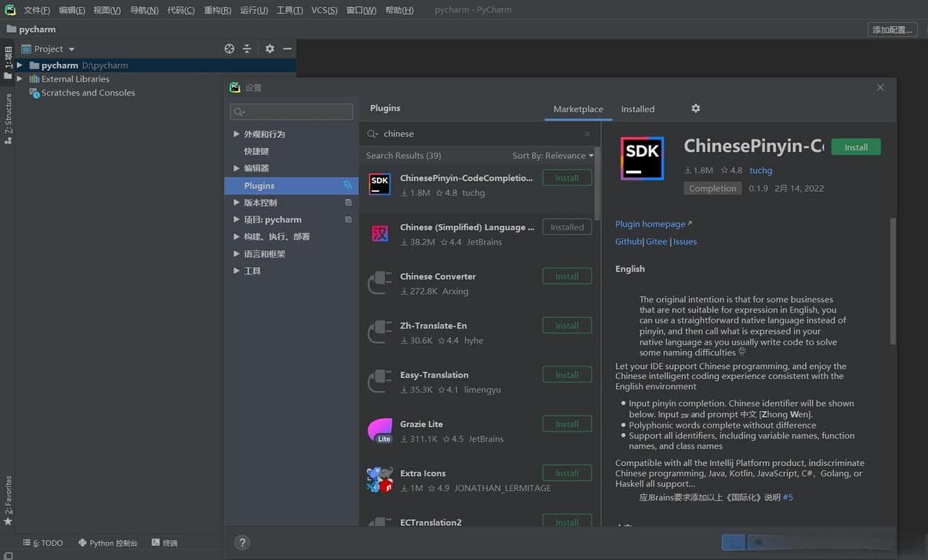Screen dimensions: 928x560
Task: Open the VCS(S) menu
Action: coord(324,10)
